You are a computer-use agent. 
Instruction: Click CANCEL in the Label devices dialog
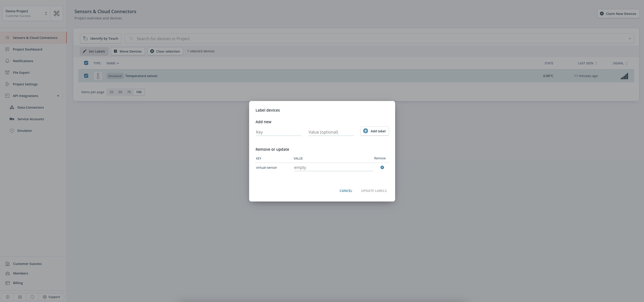346,191
